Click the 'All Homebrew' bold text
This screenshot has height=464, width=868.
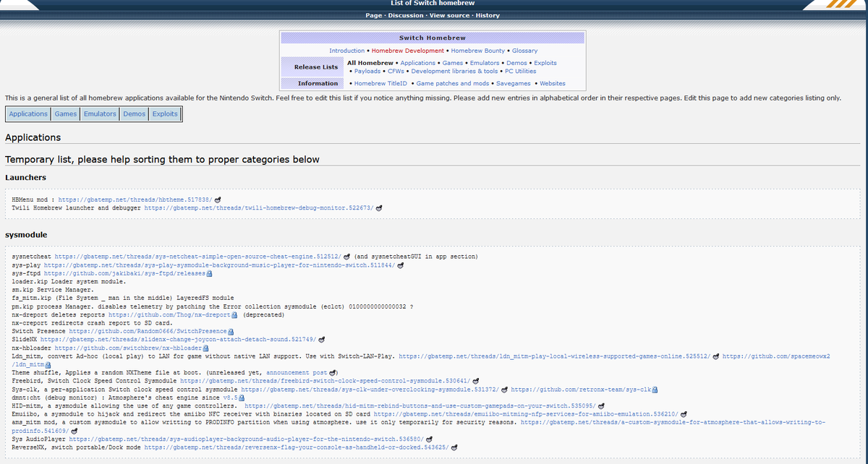(370, 63)
